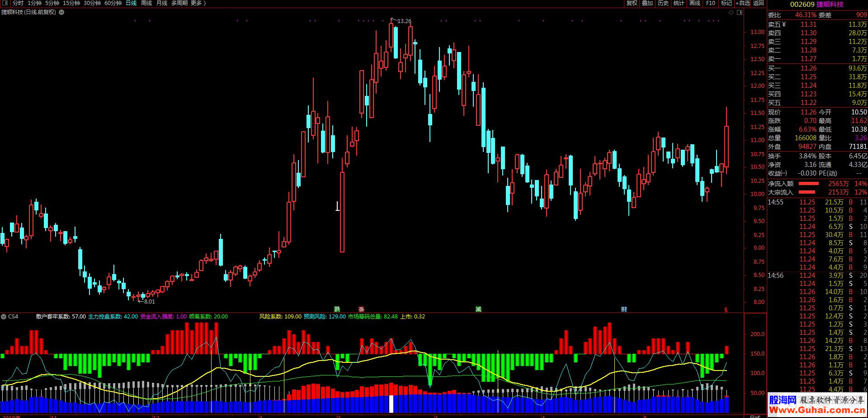
Task: Click the 买一 bid price 11.26
Action: (x=808, y=68)
